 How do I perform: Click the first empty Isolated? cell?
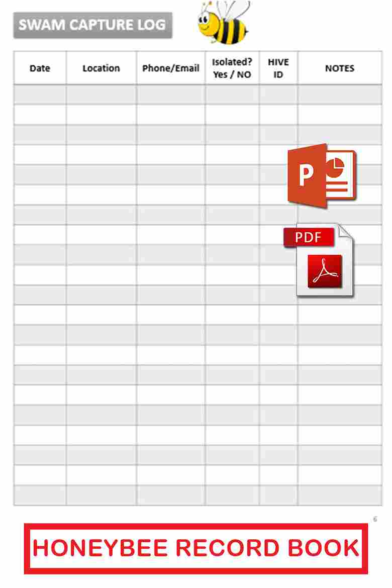click(x=232, y=94)
